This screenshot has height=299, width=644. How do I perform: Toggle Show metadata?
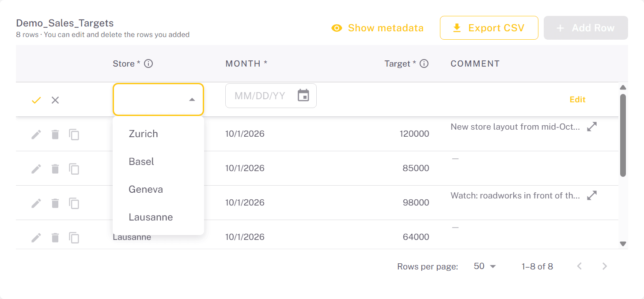tap(377, 28)
